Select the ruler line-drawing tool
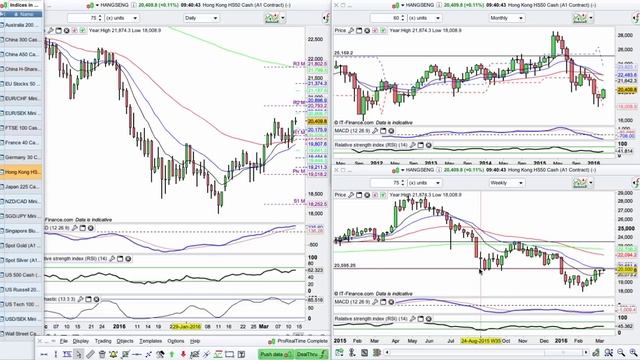Screen dimensions: 640x360 pos(91,354)
